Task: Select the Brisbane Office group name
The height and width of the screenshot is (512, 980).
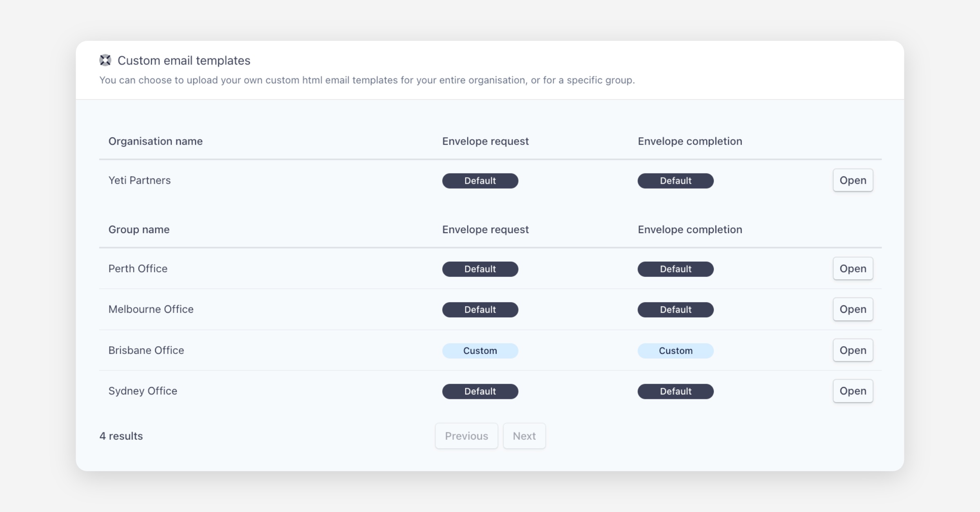Action: tap(146, 350)
